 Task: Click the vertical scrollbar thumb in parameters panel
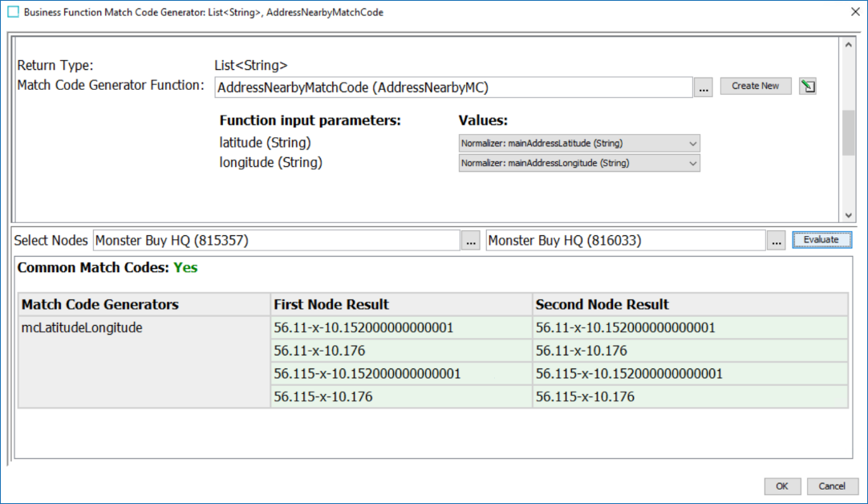(848, 132)
